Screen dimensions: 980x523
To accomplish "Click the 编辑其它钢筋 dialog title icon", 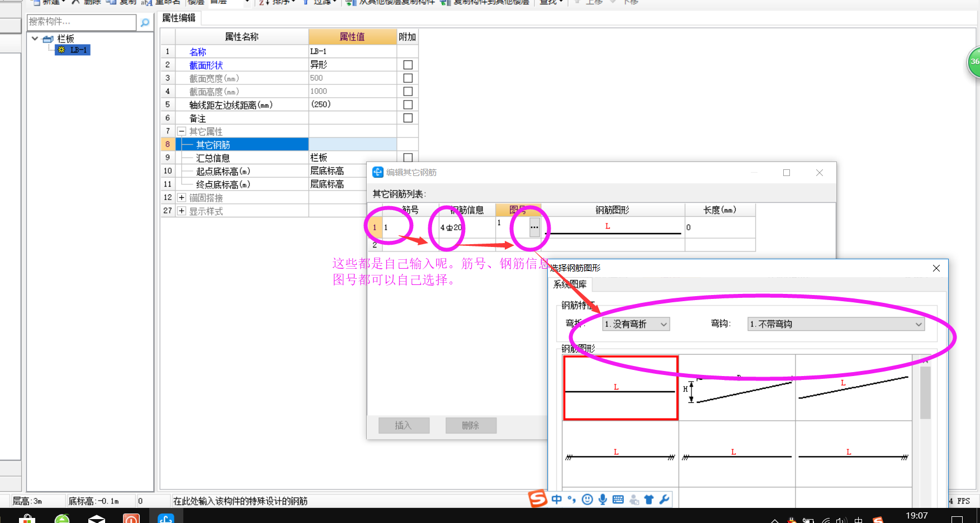I will [378, 172].
